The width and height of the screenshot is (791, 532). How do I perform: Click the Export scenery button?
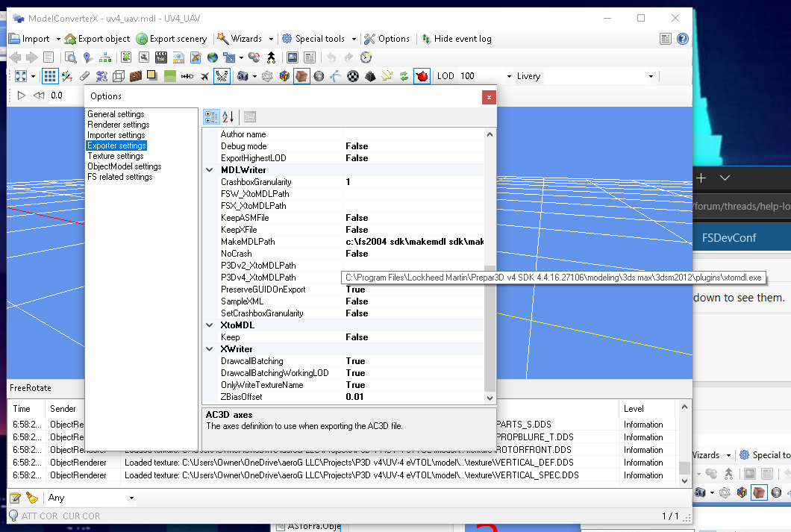pyautogui.click(x=172, y=38)
